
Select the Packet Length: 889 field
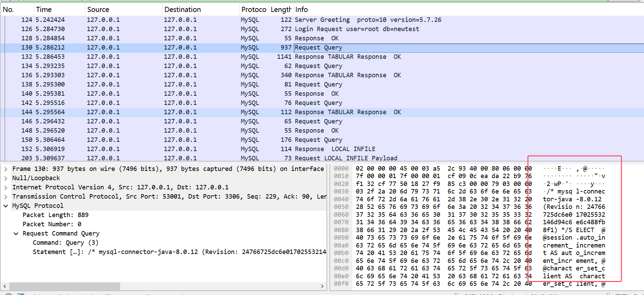tap(55, 215)
